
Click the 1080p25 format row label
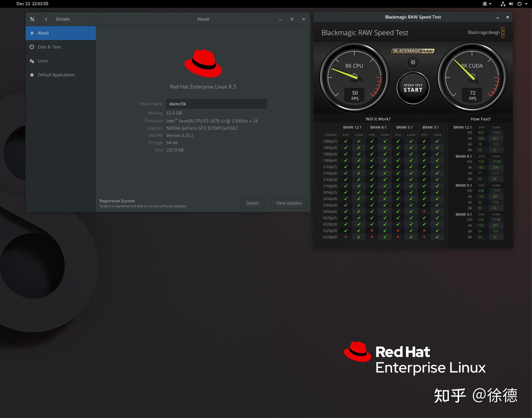point(330,141)
